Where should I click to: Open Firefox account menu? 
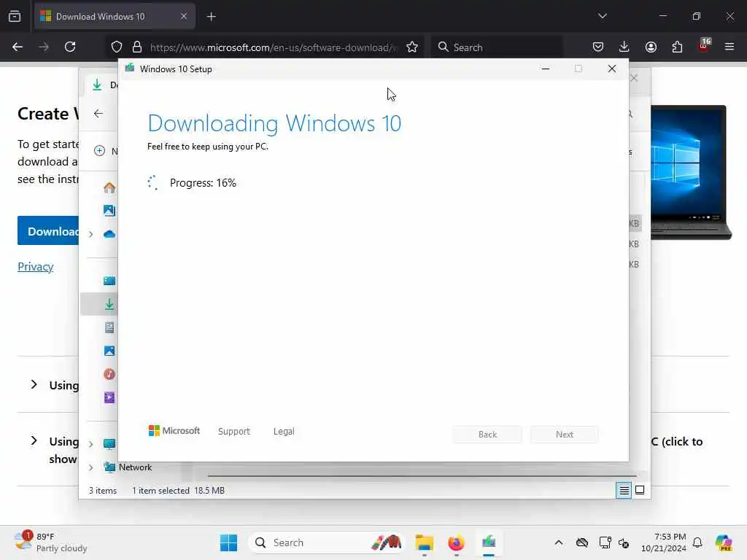pos(651,47)
